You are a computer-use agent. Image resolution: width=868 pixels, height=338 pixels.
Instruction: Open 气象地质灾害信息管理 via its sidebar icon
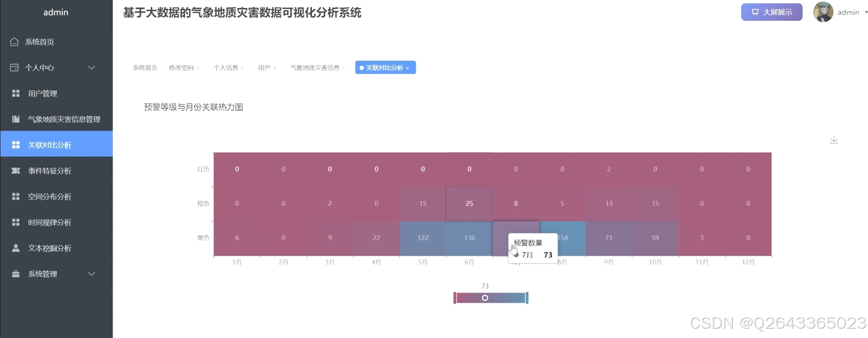click(x=16, y=119)
